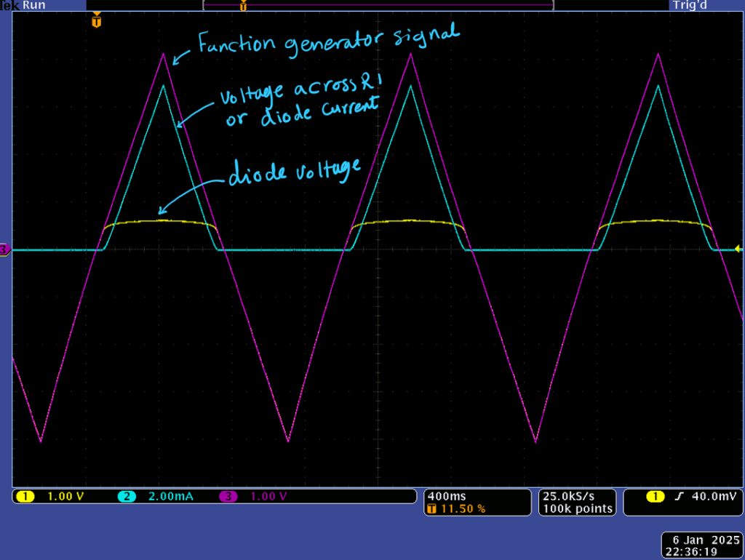Click the rising edge trigger slope symbol
This screenshot has width=745, height=560.
[679, 497]
